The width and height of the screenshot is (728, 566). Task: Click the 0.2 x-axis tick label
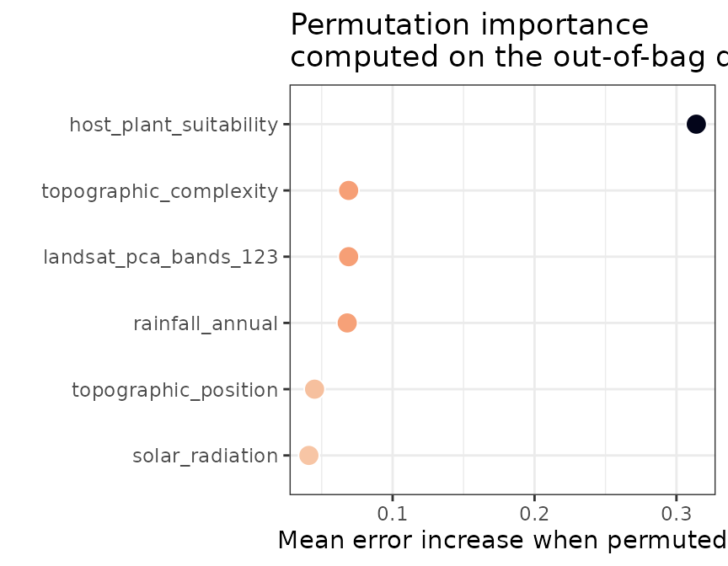(534, 514)
